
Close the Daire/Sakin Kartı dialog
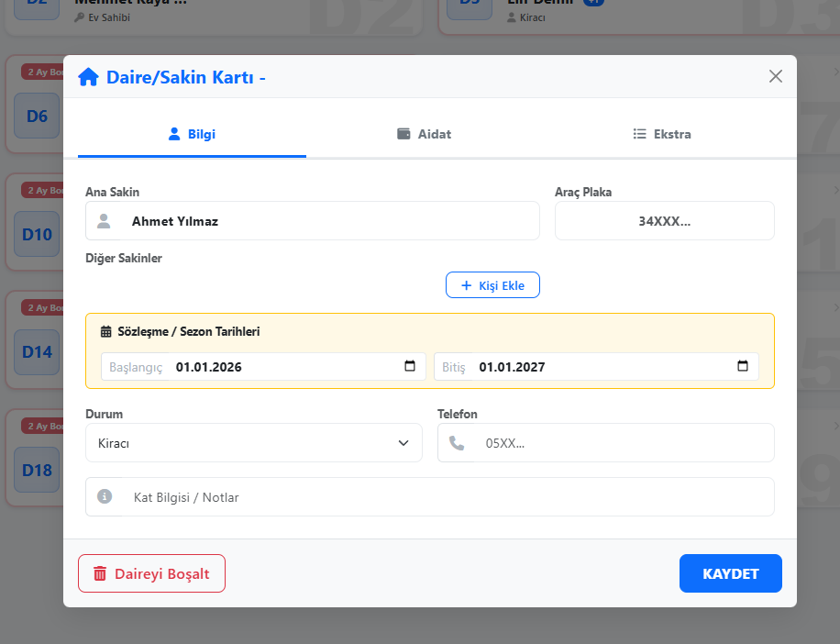(x=776, y=76)
